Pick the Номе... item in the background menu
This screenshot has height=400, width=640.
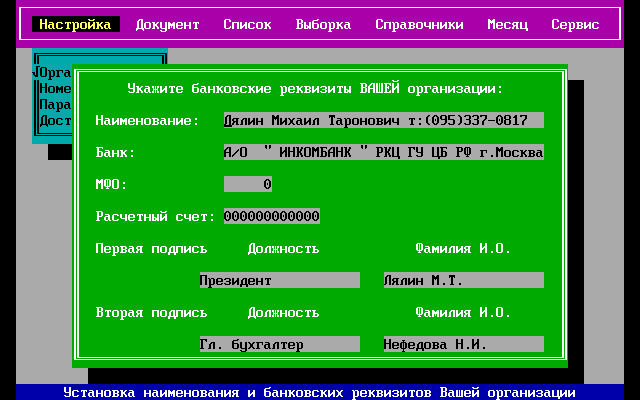coord(55,88)
